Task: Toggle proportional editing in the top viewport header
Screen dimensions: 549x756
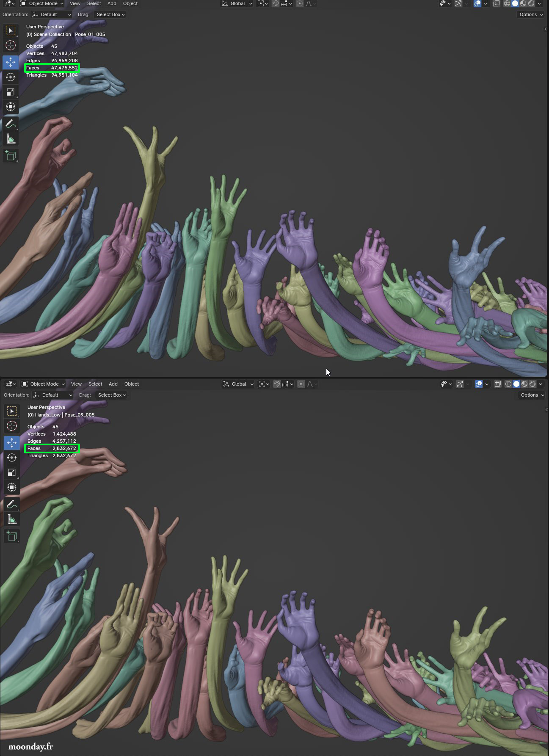Action: (300, 3)
